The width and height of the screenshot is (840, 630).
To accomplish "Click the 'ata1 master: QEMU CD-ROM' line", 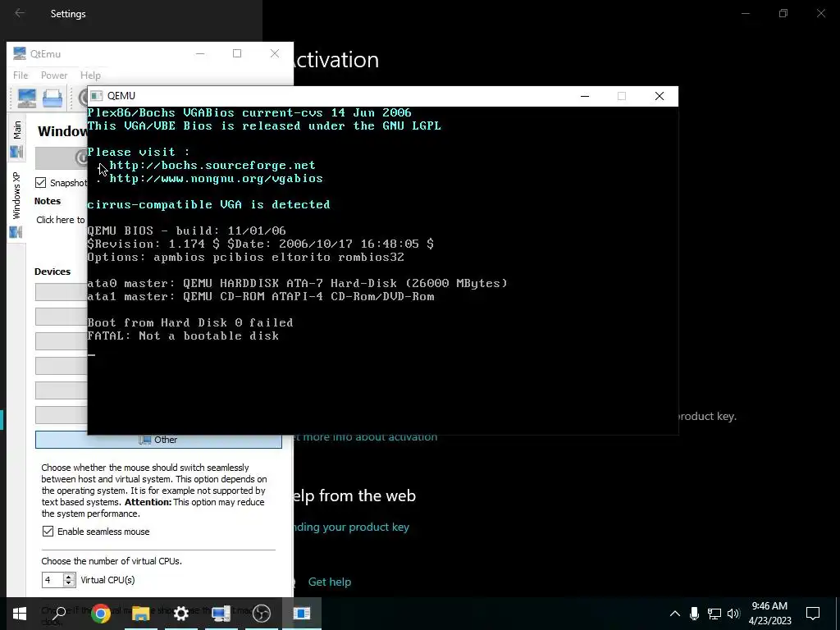I will point(261,296).
